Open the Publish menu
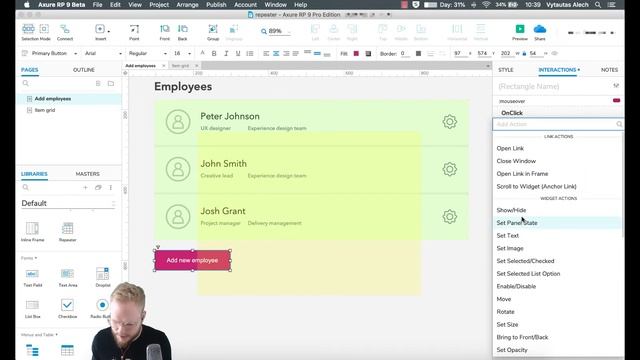This screenshot has width=640, height=360. [216, 5]
